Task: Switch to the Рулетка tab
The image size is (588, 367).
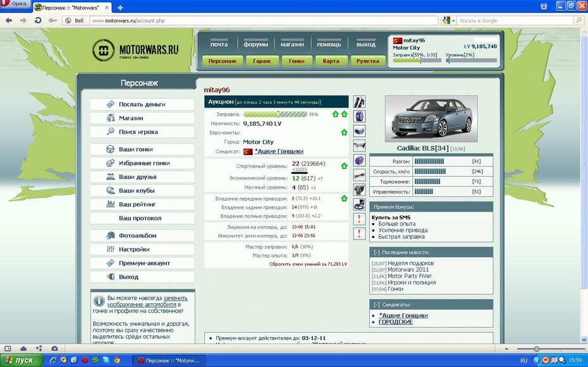Action: tap(367, 61)
